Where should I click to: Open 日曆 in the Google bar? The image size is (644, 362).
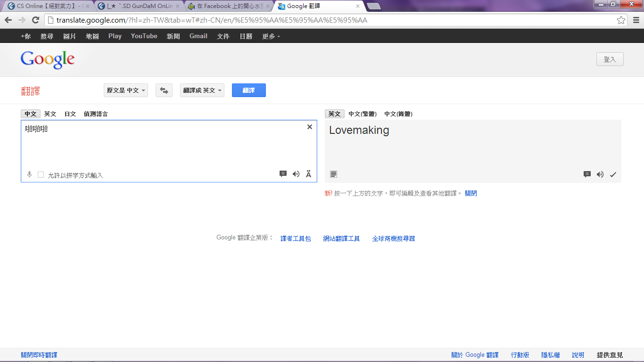click(246, 36)
